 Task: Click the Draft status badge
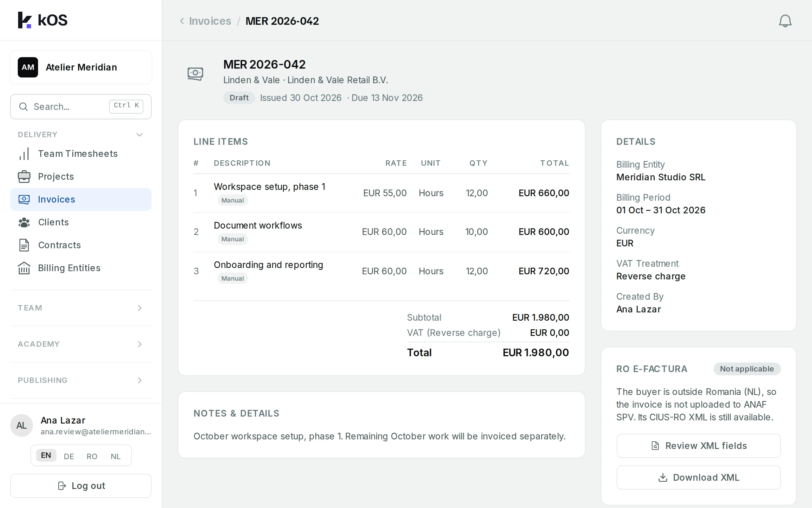point(239,98)
